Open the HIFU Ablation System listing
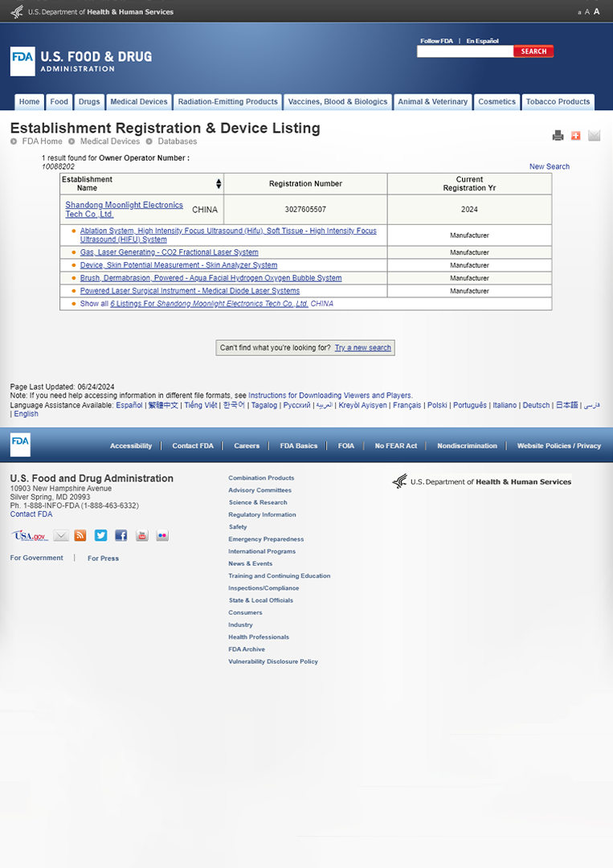 [x=228, y=235]
